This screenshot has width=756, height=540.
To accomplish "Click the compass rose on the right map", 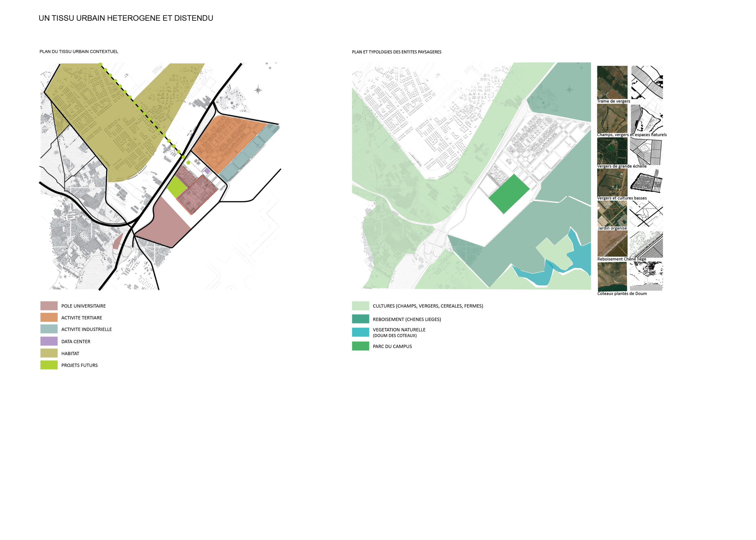I will 569,89.
